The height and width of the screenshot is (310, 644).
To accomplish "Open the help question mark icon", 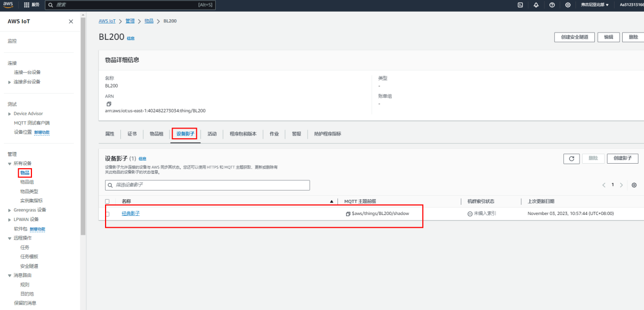I will [552, 5].
